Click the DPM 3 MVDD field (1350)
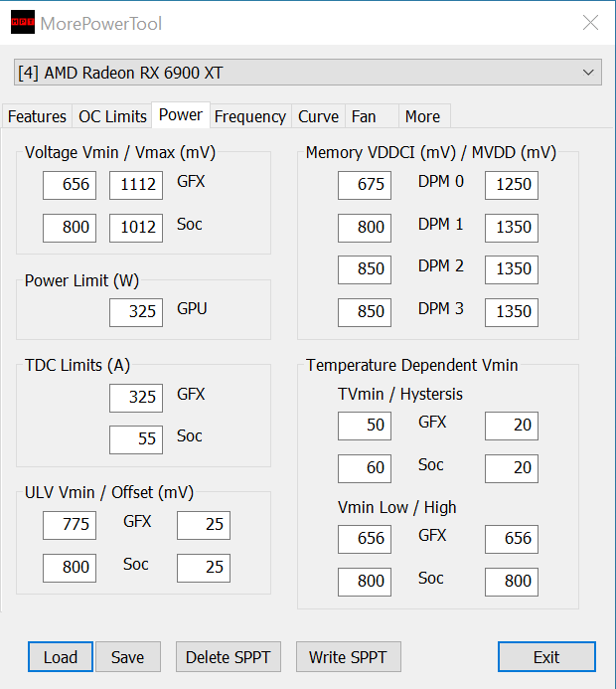Viewport: 616px width, 689px height. pyautogui.click(x=512, y=312)
